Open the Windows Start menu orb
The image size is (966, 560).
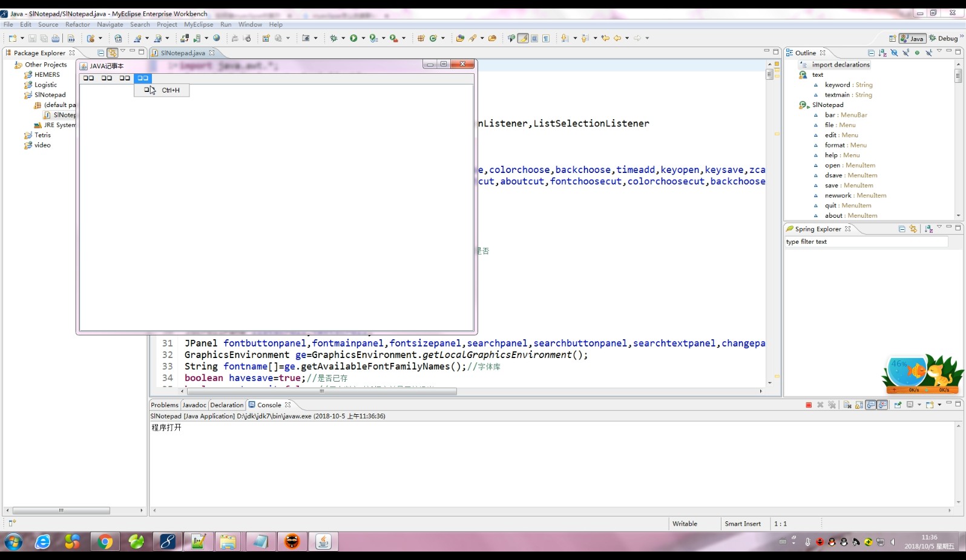[13, 542]
